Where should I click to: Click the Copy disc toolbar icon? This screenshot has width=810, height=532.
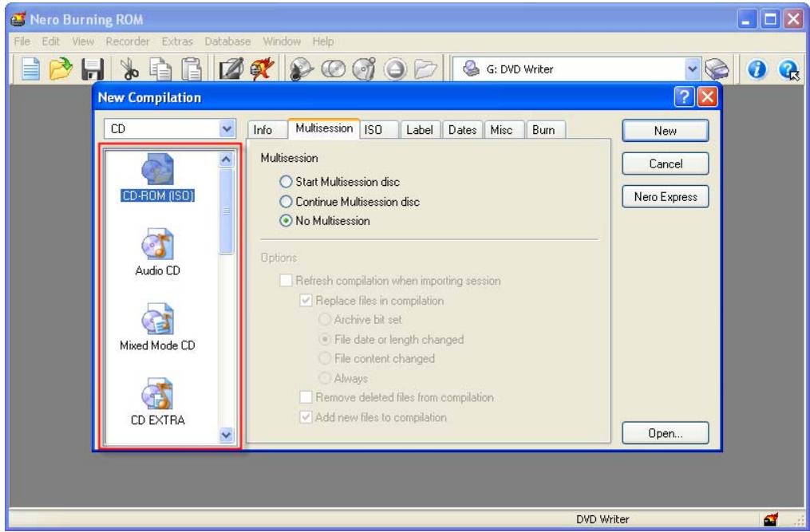coord(334,69)
